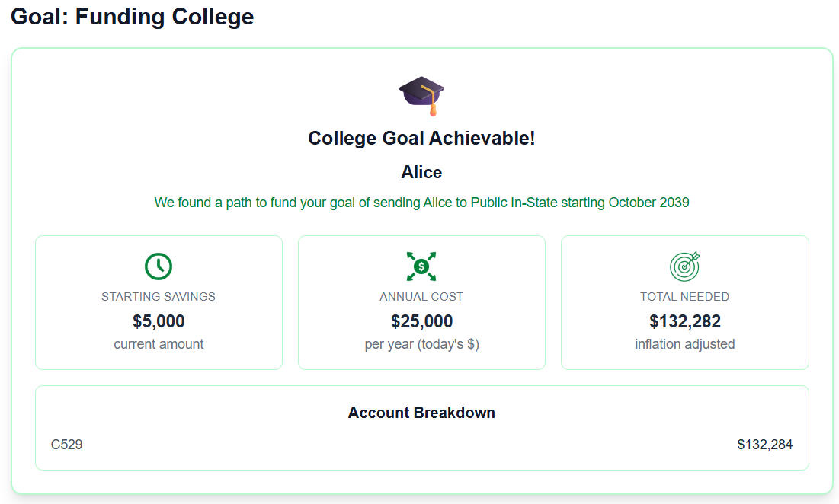Click the current amount caption

tap(159, 344)
